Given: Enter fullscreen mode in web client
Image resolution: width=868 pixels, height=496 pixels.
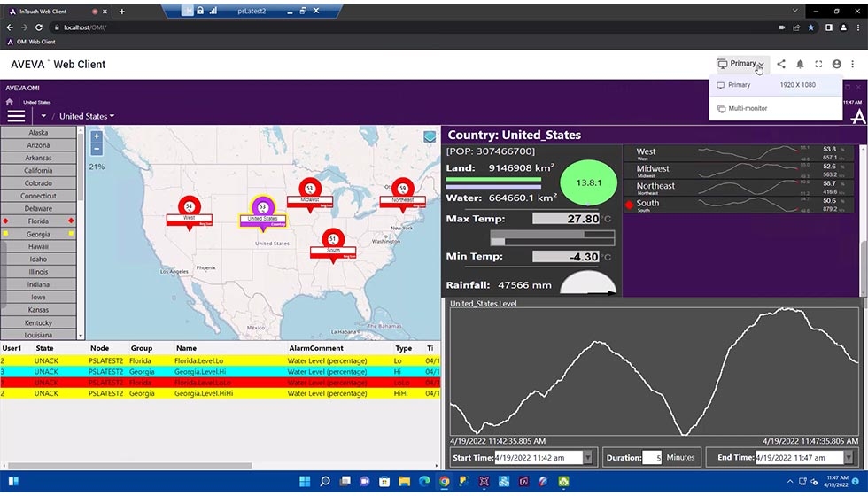Looking at the screenshot, I should tap(818, 64).
